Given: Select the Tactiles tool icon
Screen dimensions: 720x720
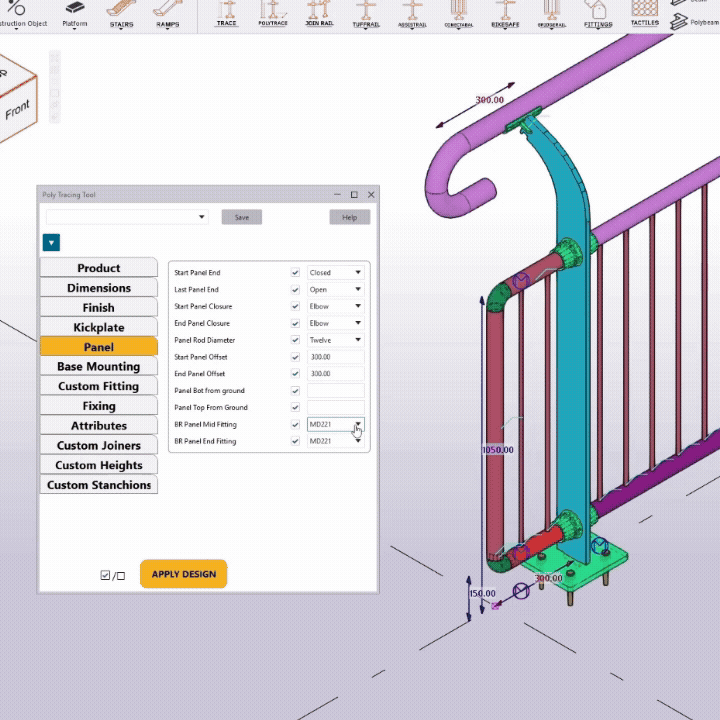Looking at the screenshot, I should tap(645, 12).
